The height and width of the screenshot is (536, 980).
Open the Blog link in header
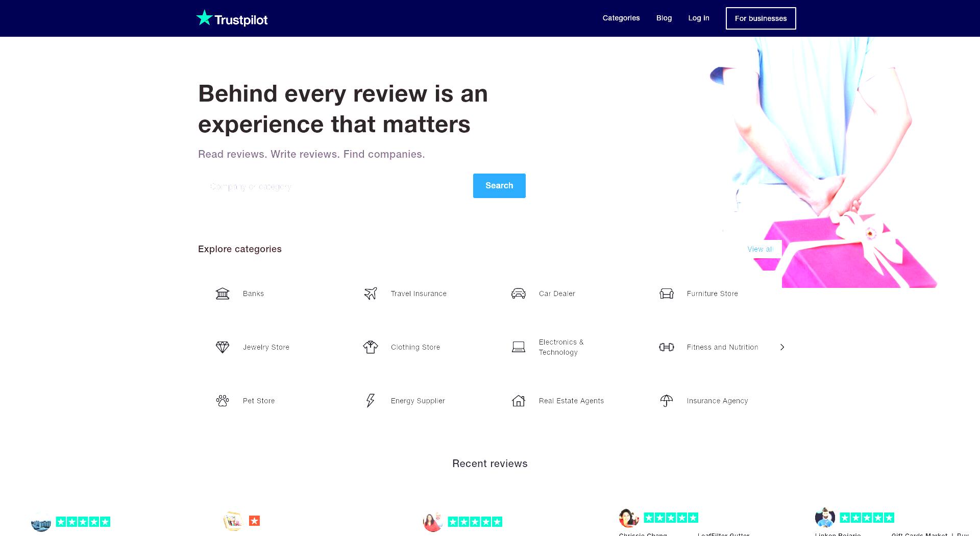click(x=664, y=18)
